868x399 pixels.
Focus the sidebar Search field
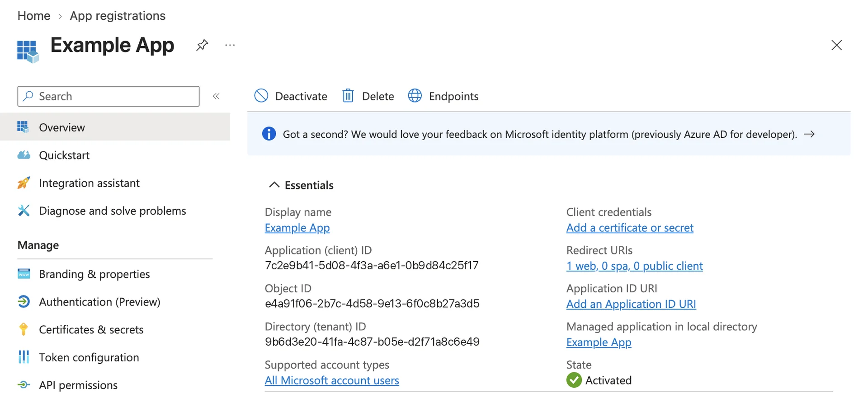108,96
